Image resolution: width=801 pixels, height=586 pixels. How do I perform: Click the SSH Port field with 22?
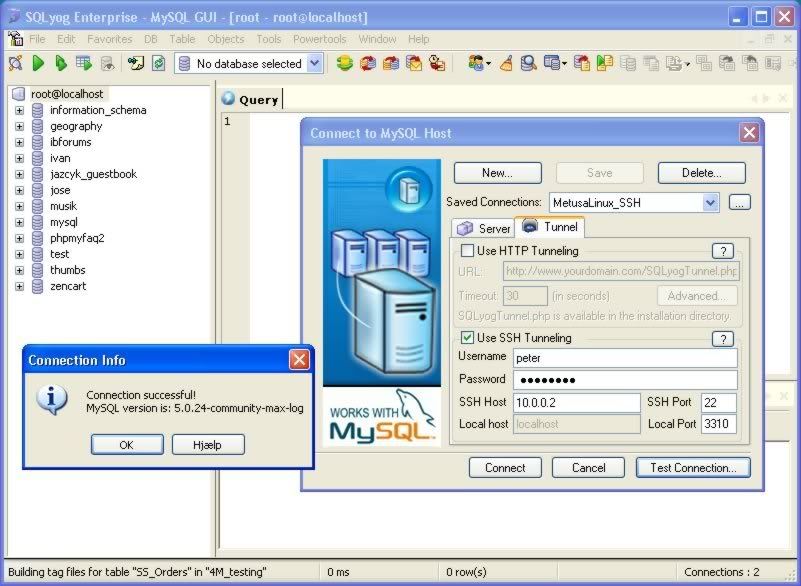[718, 403]
